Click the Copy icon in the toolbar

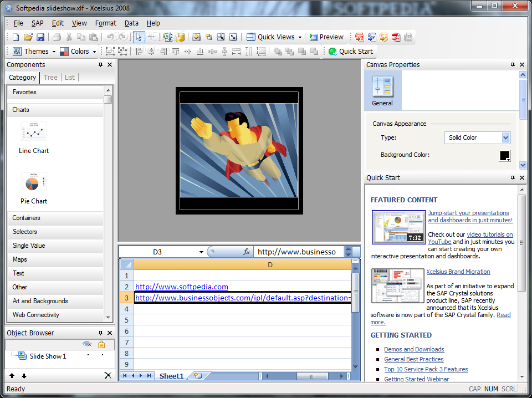(x=81, y=37)
